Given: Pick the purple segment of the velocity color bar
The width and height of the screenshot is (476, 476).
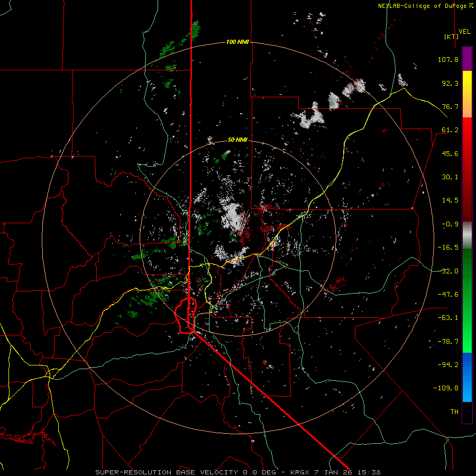Looking at the screenshot, I should 467,59.
